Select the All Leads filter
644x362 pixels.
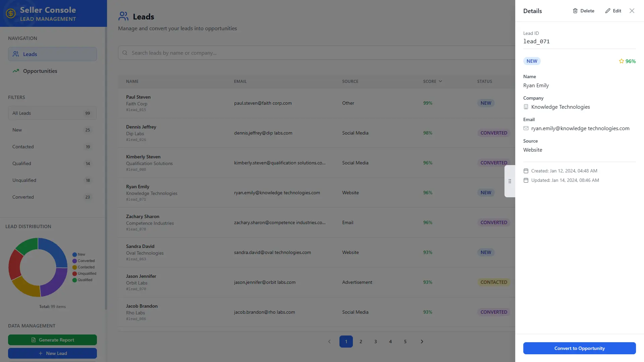(52, 113)
